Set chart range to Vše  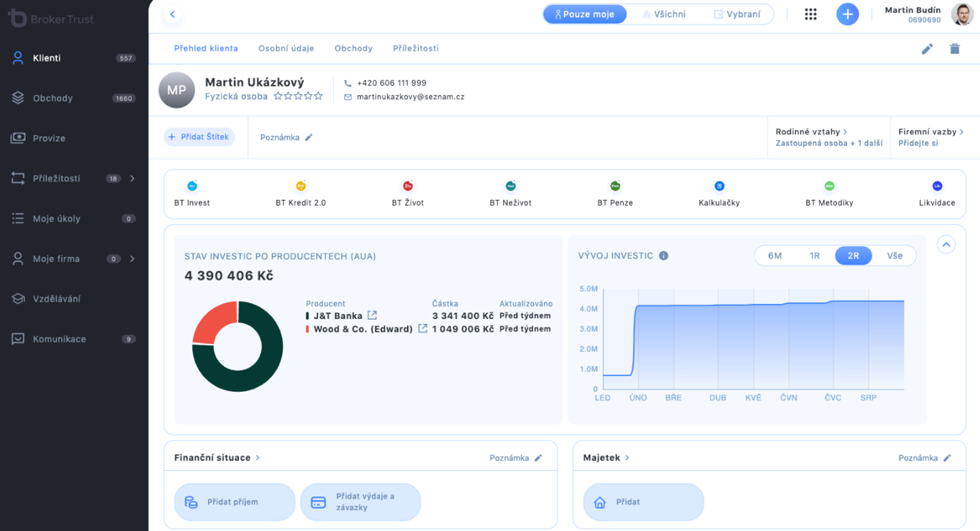[895, 256]
